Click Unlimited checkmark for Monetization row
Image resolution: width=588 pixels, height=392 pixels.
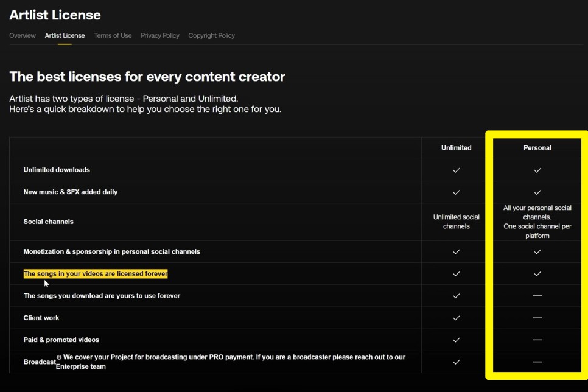click(456, 252)
